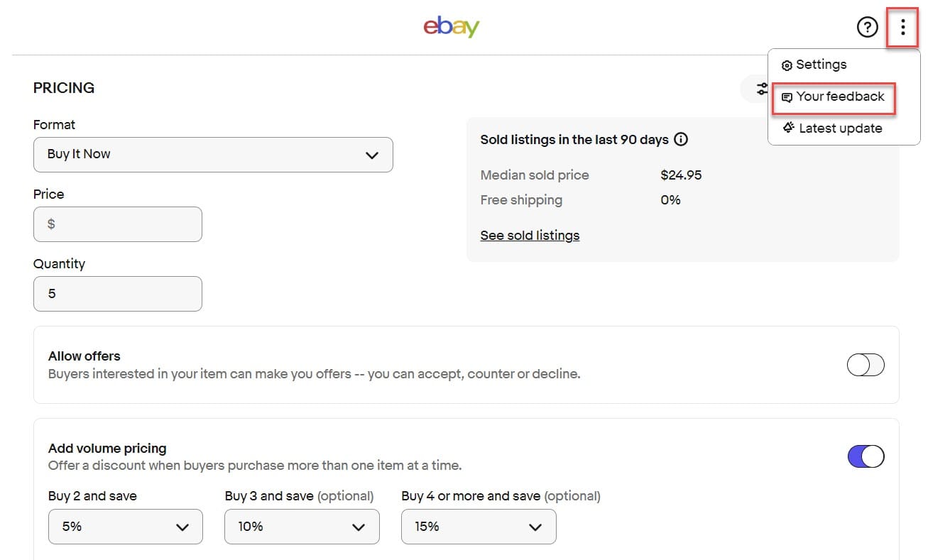Click into the Price input field
The height and width of the screenshot is (560, 950).
(x=118, y=224)
